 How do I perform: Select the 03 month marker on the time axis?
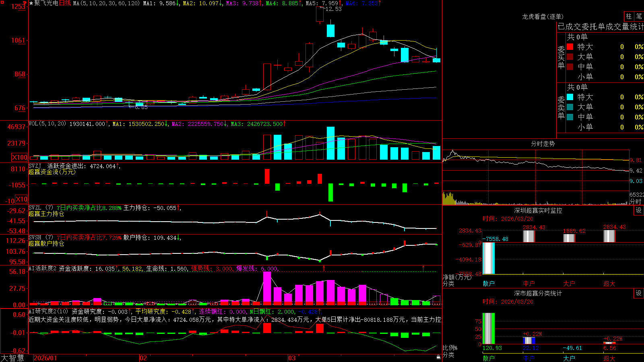pos(292,358)
